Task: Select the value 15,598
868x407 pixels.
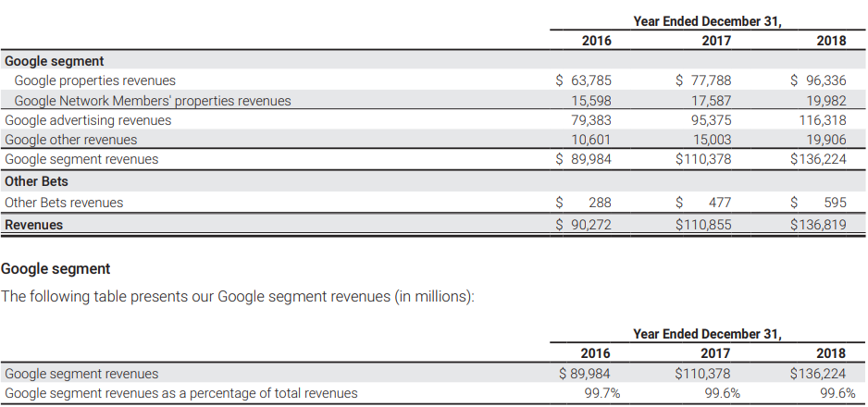Action: (591, 101)
